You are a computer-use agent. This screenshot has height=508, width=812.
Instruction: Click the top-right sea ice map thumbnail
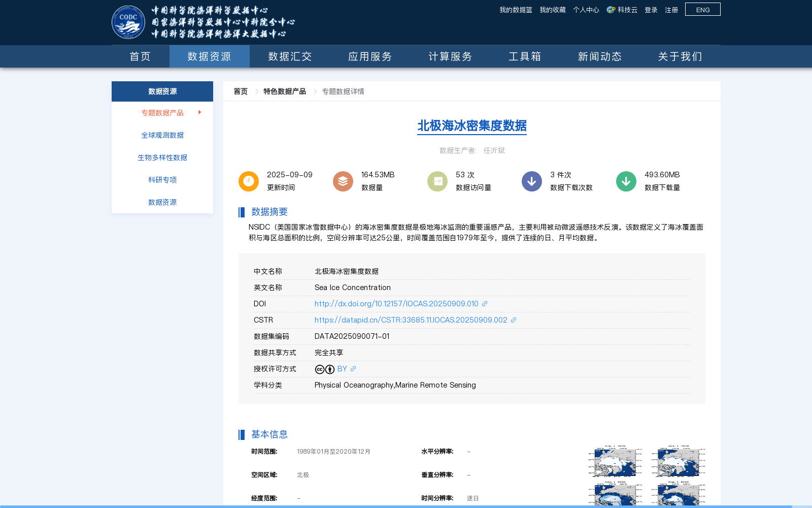click(x=679, y=461)
